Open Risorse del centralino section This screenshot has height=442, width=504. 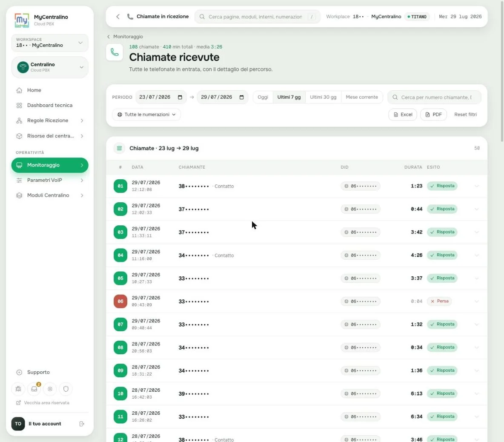[x=50, y=136]
